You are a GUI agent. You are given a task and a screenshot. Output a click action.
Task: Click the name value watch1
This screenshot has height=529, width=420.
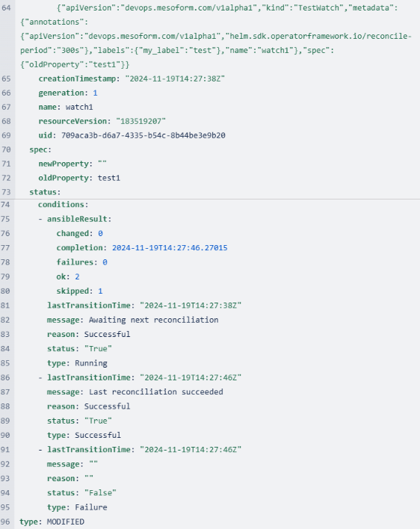[x=79, y=107]
